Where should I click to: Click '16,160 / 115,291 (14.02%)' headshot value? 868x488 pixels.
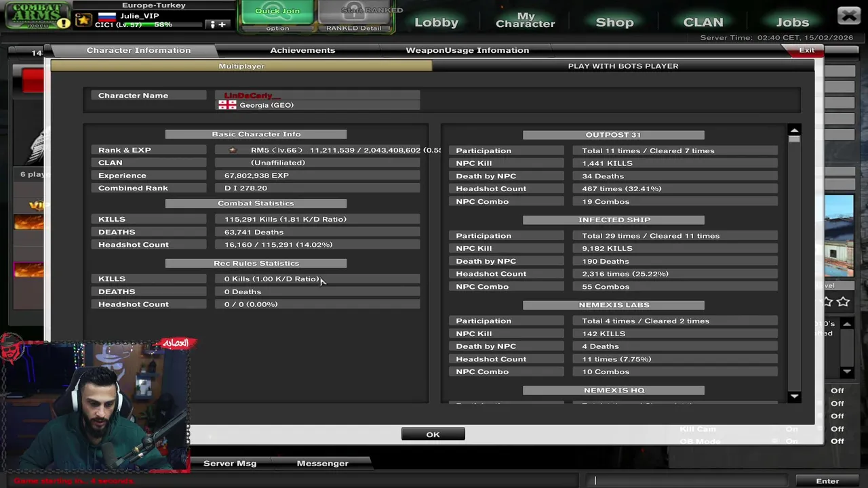(278, 245)
